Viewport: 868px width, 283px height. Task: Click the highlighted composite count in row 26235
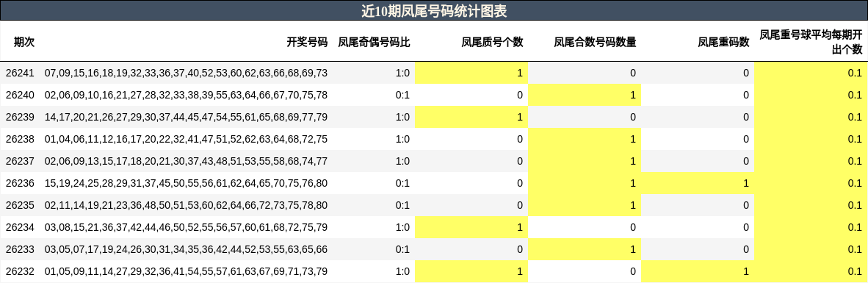[585, 206]
